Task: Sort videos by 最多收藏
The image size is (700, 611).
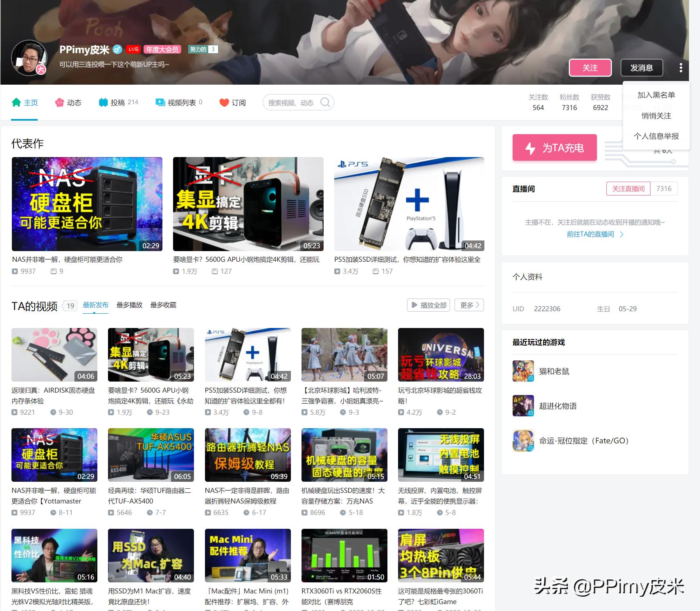Action: pyautogui.click(x=163, y=305)
